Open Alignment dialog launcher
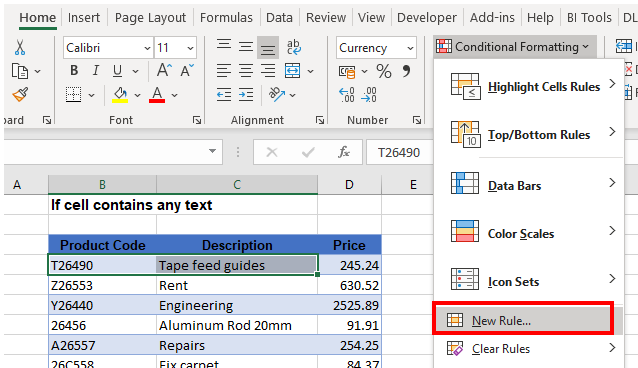This screenshot has height=368, width=638. [x=320, y=120]
